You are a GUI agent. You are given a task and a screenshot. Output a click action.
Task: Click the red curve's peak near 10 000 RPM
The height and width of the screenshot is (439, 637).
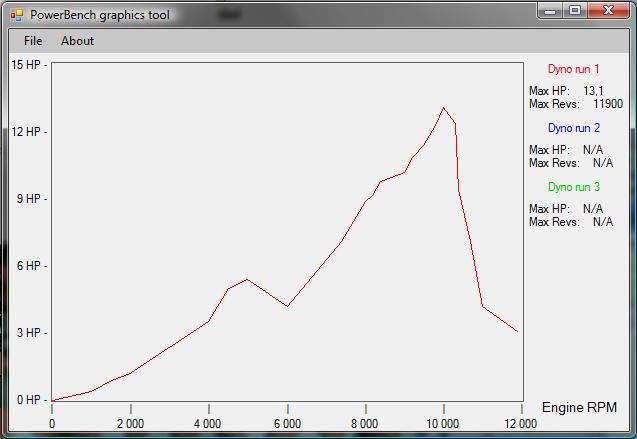coord(443,108)
